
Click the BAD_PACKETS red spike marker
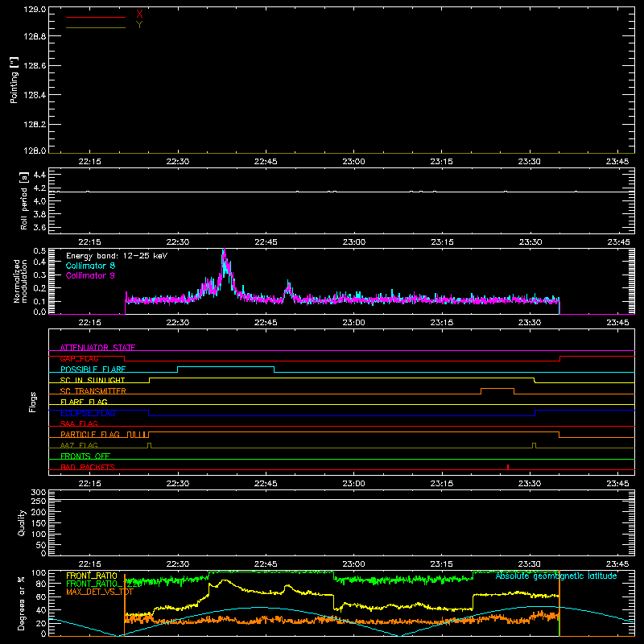508,467
